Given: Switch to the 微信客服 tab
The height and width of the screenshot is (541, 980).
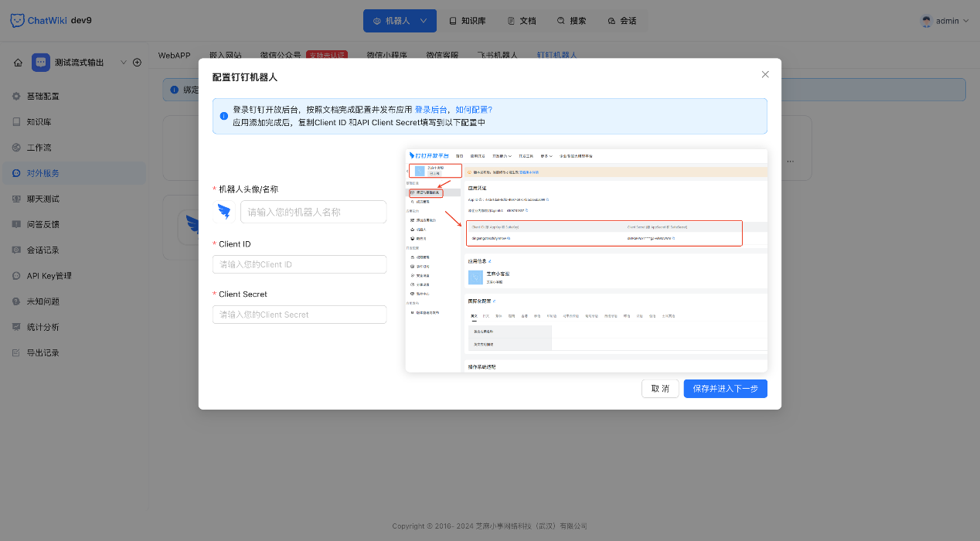Looking at the screenshot, I should (442, 55).
